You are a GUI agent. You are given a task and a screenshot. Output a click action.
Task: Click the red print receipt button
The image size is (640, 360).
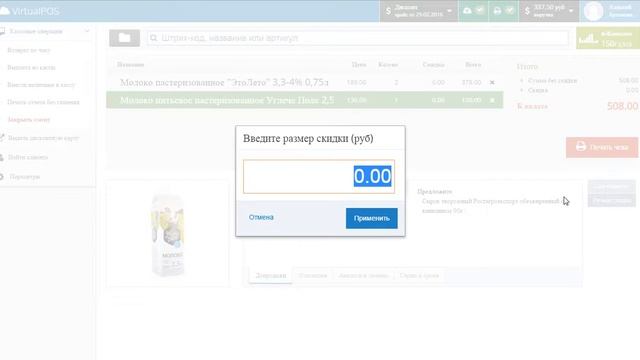602,147
